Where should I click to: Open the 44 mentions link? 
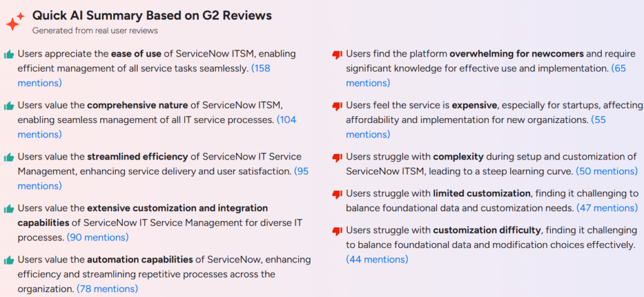tap(377, 260)
